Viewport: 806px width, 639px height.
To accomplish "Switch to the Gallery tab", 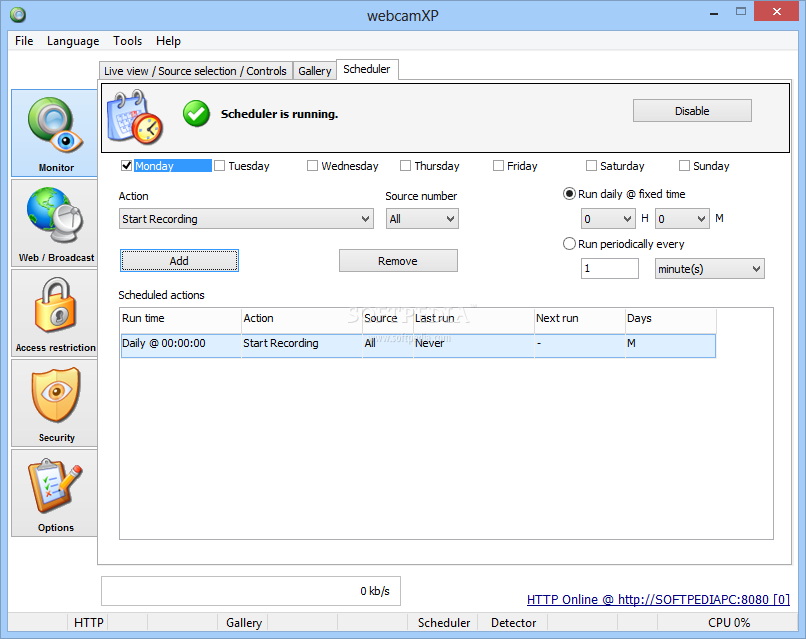I will (x=315, y=71).
